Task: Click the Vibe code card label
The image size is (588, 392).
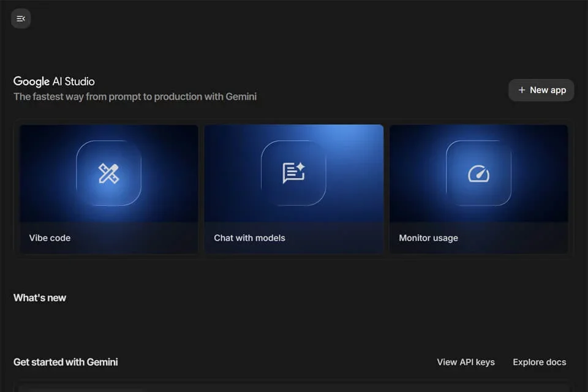Action: click(x=50, y=238)
